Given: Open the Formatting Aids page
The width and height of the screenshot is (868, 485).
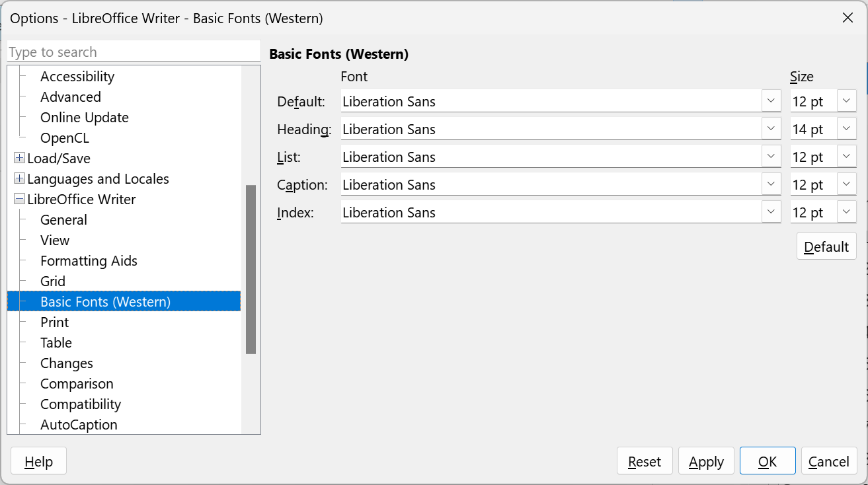Looking at the screenshot, I should 89,261.
